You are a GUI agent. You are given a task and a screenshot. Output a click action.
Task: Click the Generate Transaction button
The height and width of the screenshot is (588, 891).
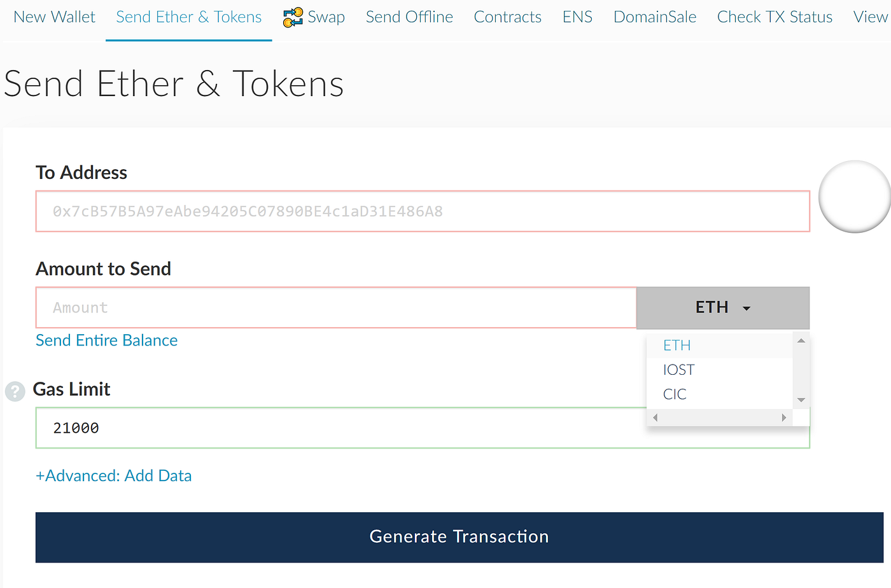[x=459, y=537]
